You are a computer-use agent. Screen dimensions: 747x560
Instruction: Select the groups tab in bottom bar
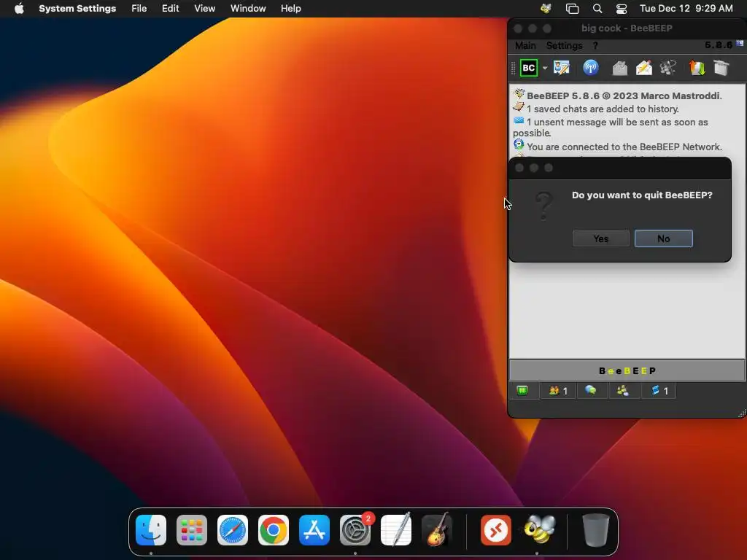tap(623, 391)
